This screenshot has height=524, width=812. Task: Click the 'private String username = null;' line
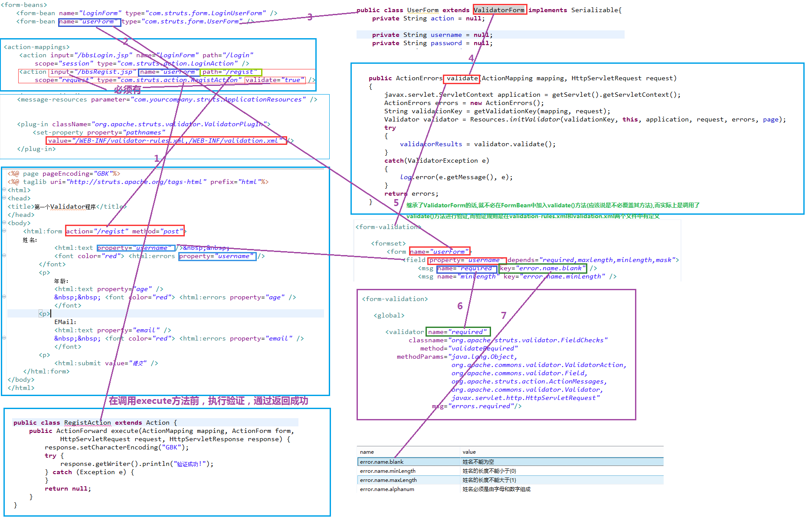pos(432,35)
